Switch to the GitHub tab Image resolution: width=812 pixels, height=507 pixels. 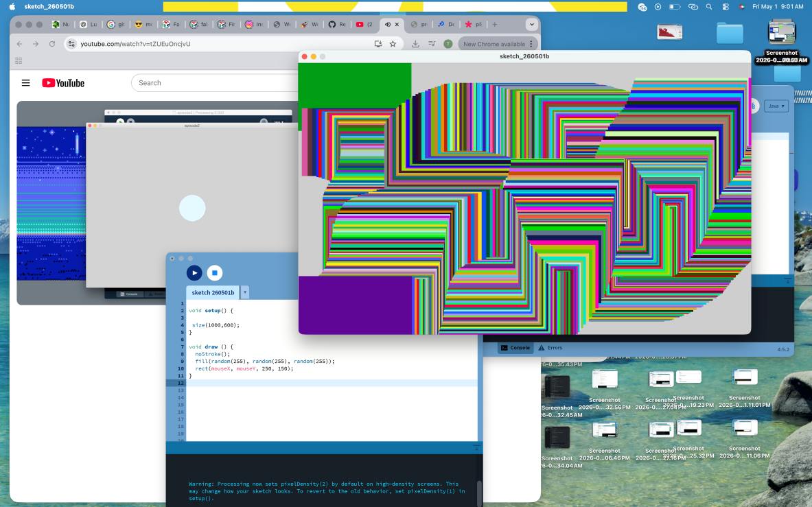point(336,24)
